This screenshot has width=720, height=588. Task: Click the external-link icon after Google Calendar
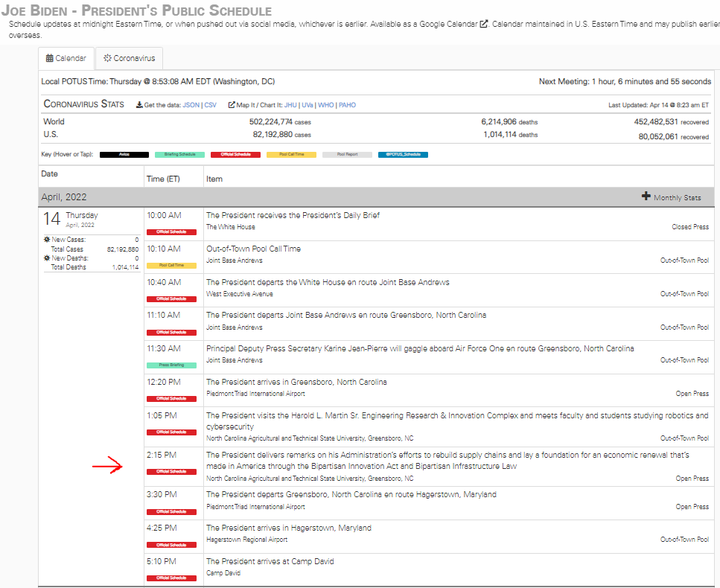pos(483,24)
